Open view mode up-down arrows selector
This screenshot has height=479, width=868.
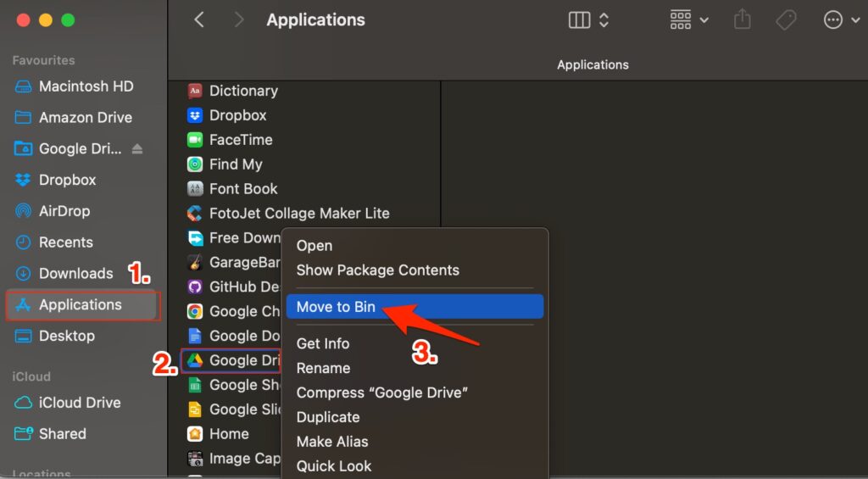[x=604, y=20]
